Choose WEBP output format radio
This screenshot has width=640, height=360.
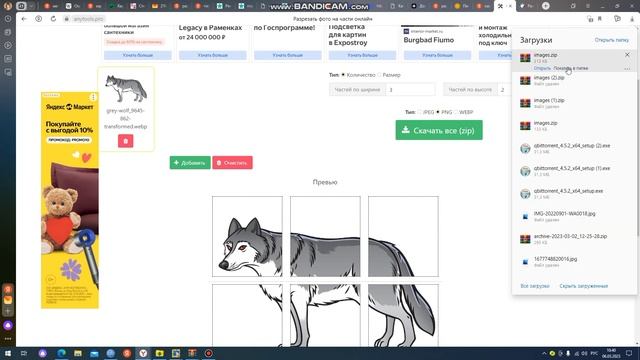[x=456, y=112]
